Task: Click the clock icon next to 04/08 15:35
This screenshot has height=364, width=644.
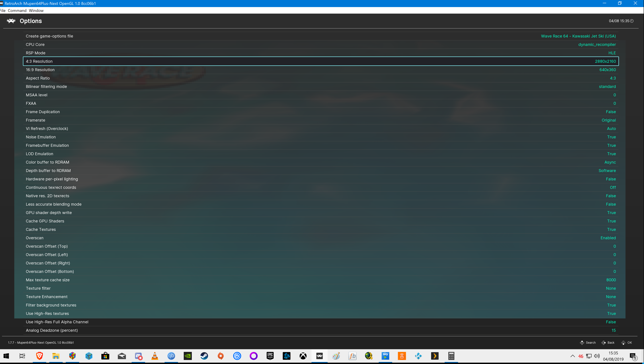Action: tap(632, 21)
